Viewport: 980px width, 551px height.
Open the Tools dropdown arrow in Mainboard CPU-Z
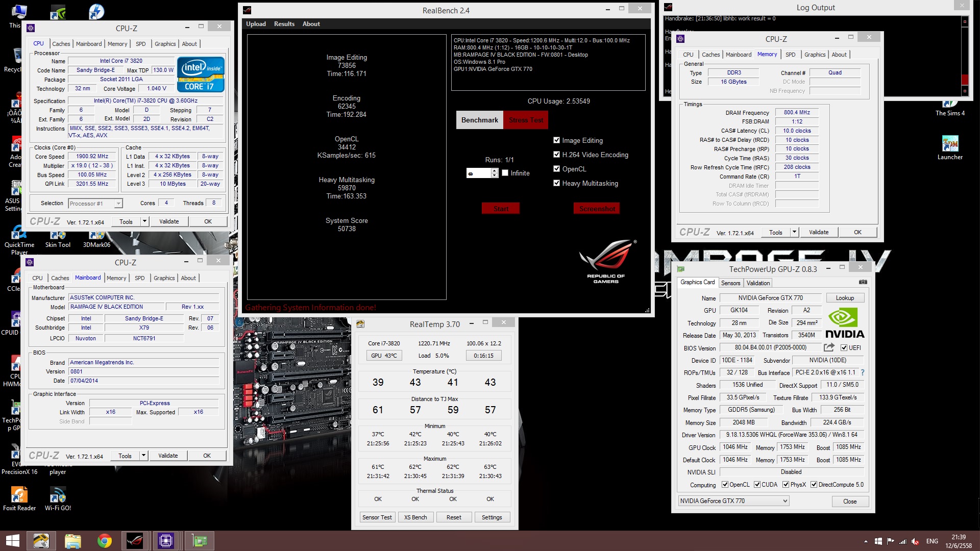pyautogui.click(x=144, y=456)
